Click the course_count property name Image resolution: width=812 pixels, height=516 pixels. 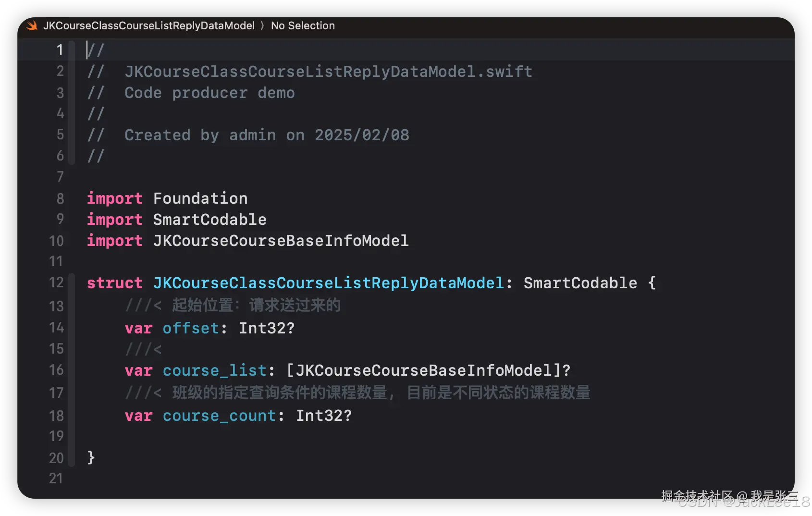click(219, 416)
